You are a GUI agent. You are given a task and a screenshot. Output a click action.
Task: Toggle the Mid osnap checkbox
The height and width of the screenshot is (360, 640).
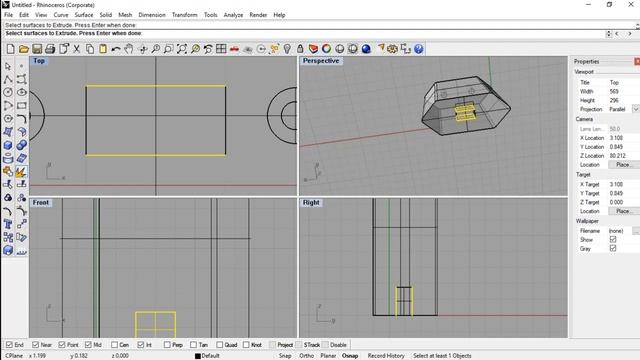tap(88, 345)
